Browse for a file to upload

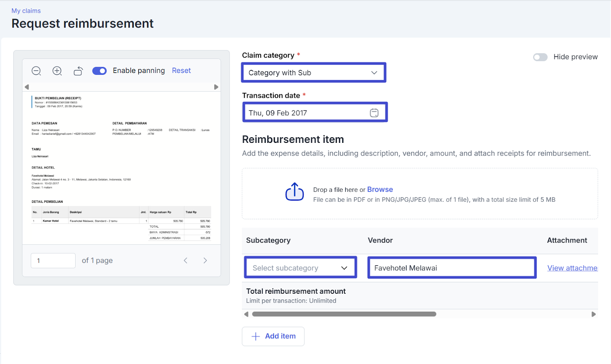380,189
